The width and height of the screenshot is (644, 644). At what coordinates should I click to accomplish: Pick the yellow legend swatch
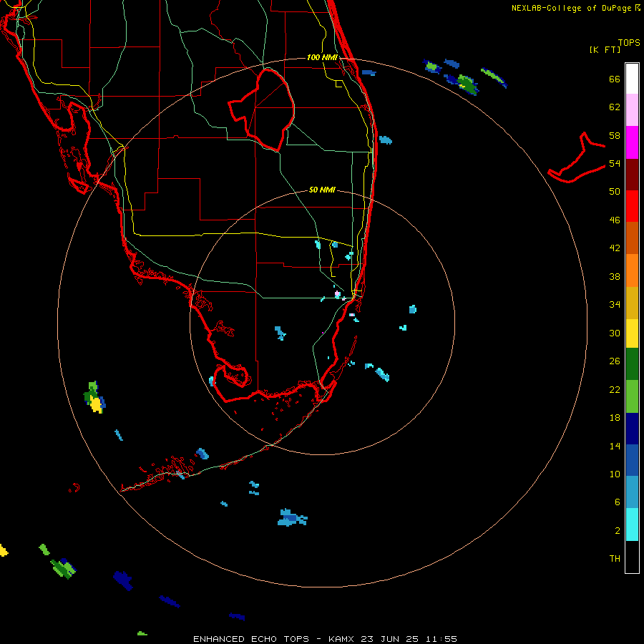click(632, 333)
